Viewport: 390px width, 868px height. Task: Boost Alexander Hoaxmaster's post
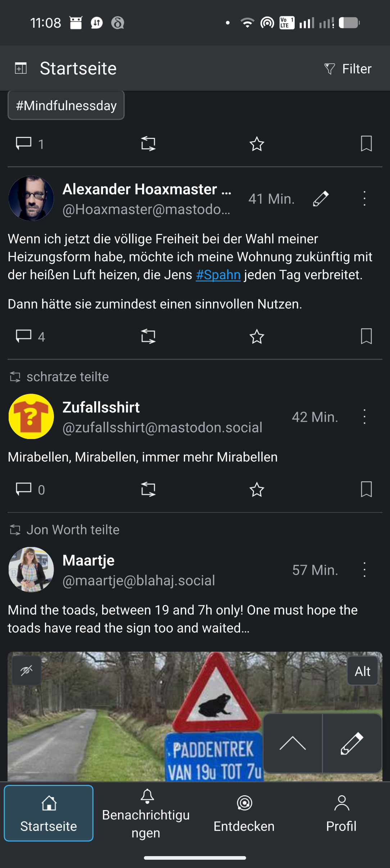[148, 336]
